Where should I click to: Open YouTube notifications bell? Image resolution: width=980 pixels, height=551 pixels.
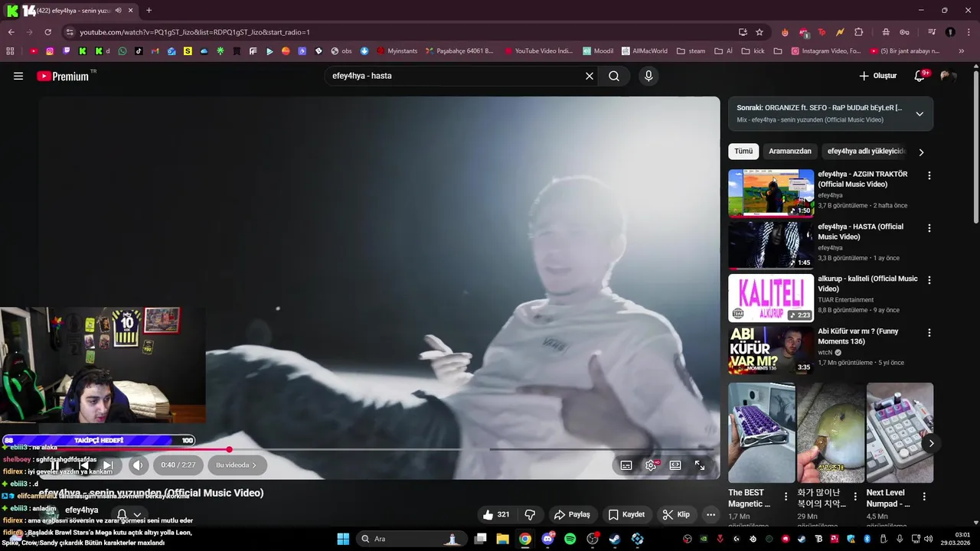click(920, 76)
